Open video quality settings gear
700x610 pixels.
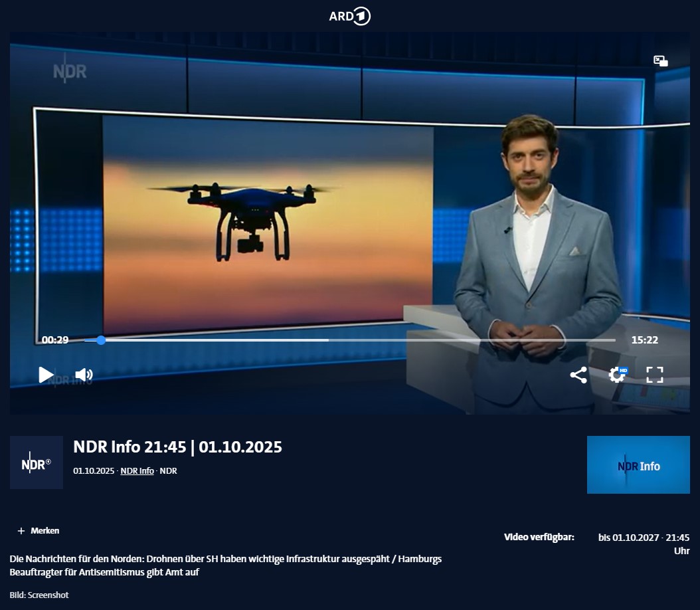tap(618, 375)
